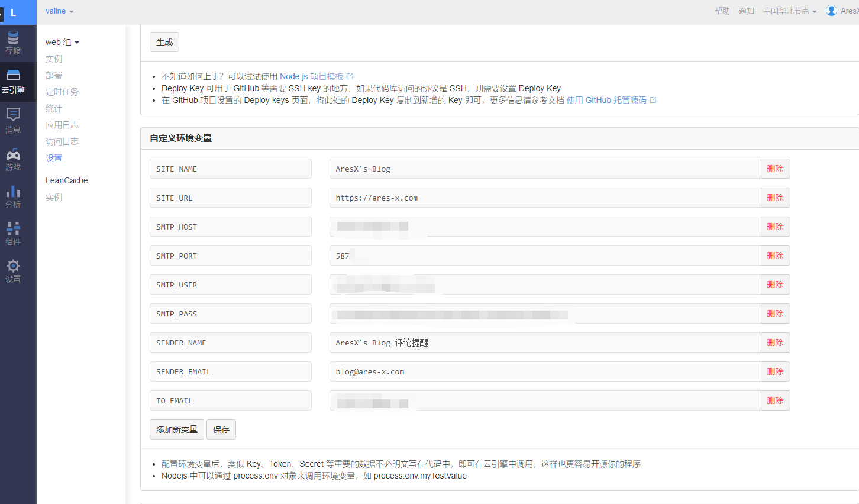Go to 部署 in the side menu
Image resolution: width=859 pixels, height=504 pixels.
tap(54, 75)
